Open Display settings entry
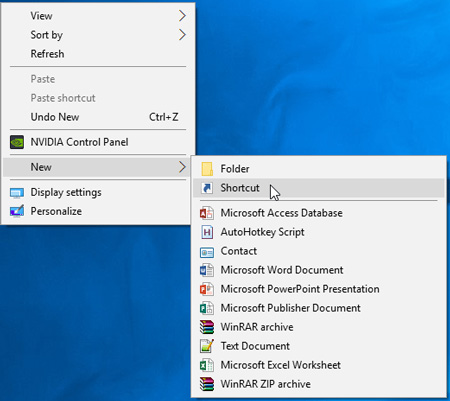The height and width of the screenshot is (401, 450). (97, 192)
